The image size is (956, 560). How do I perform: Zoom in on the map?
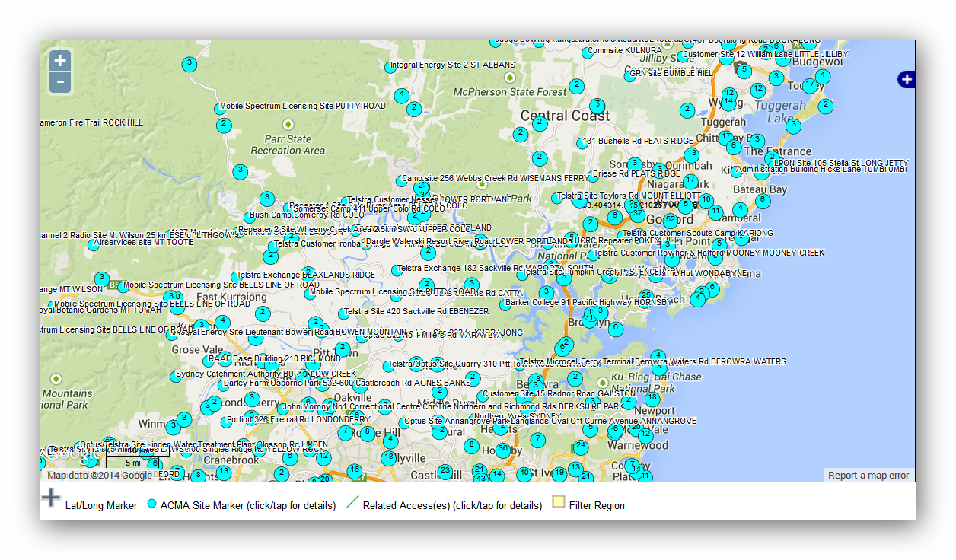60,61
